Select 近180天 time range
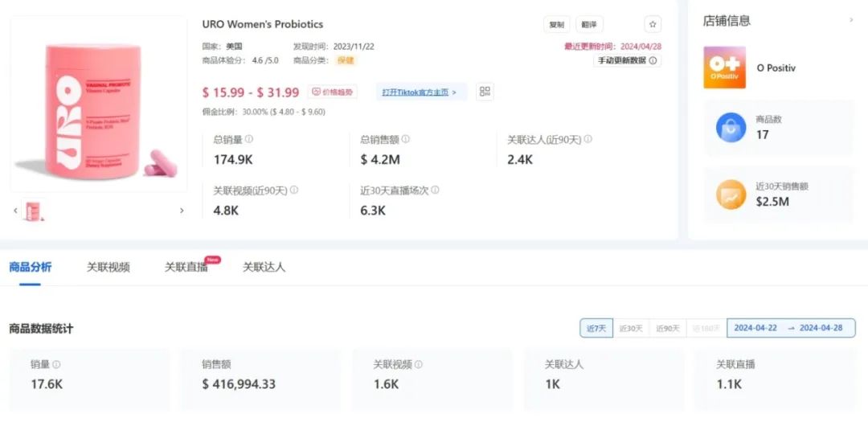Viewport: 868px width, 426px height. click(706, 329)
